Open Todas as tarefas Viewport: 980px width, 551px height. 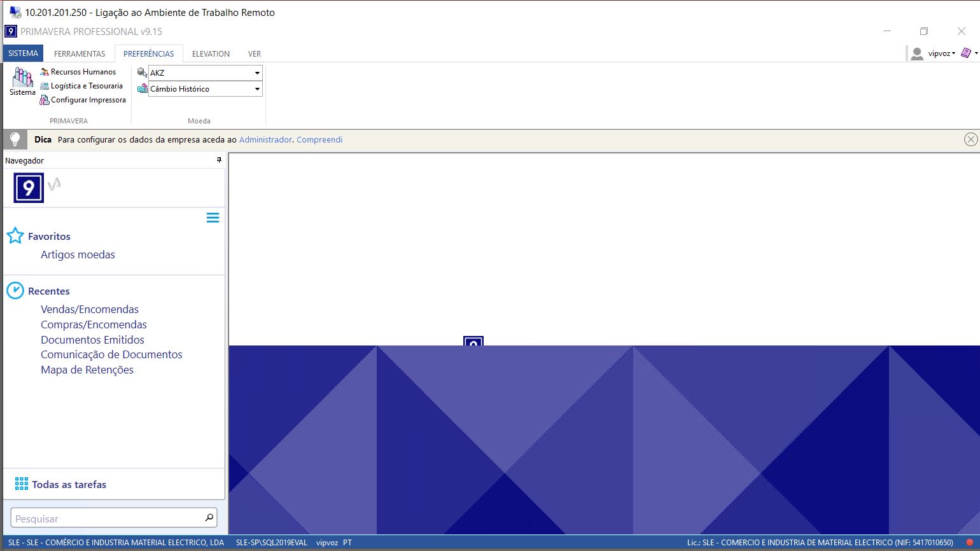click(69, 485)
